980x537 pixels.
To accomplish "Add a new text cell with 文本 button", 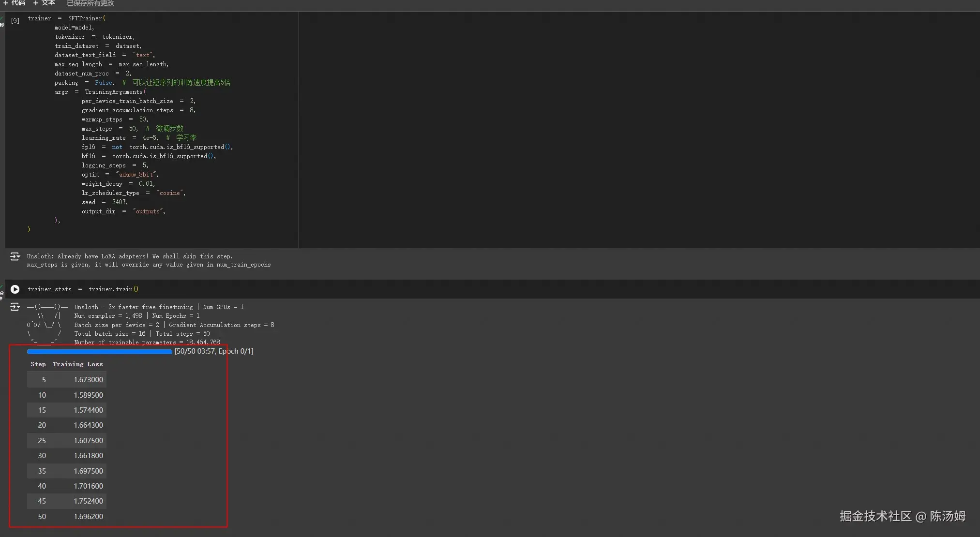I will tap(48, 3).
